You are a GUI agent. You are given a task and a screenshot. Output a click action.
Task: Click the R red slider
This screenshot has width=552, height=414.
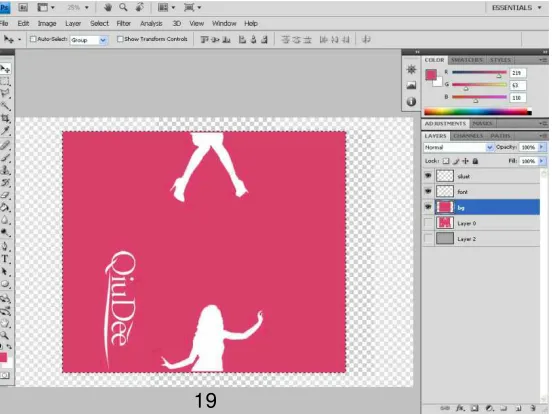479,73
